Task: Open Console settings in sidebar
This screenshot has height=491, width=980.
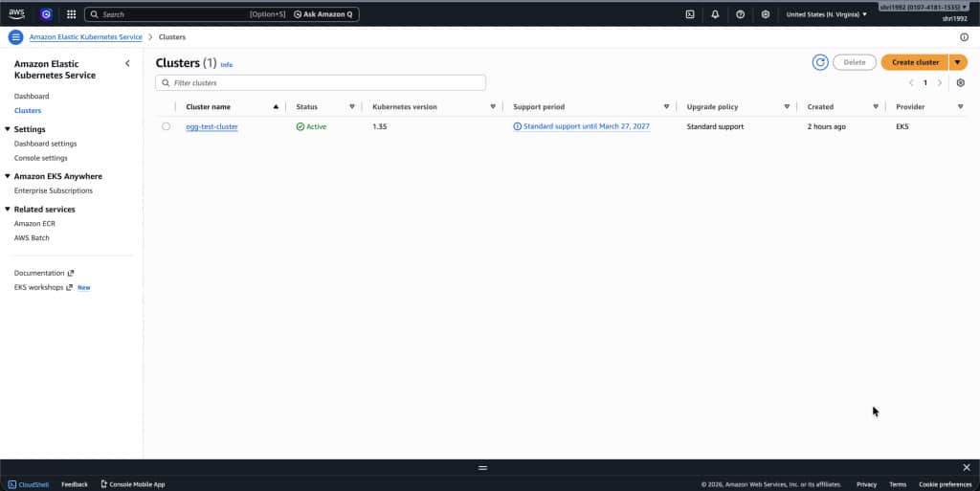Action: (40, 158)
